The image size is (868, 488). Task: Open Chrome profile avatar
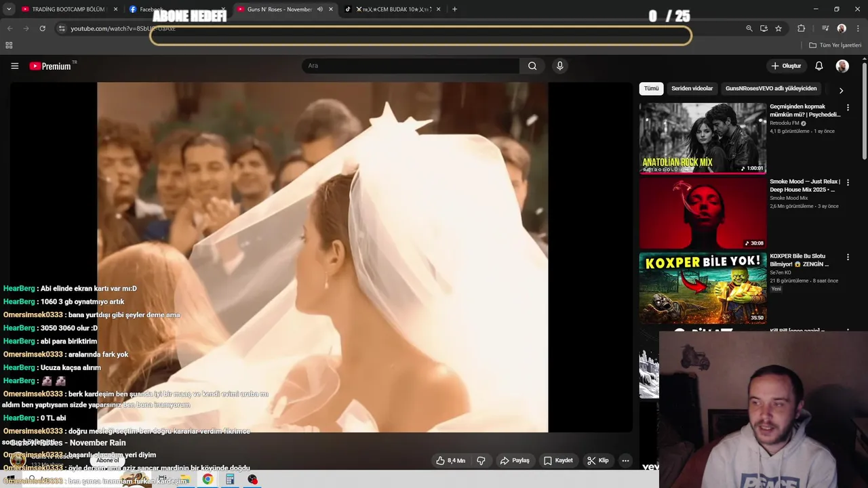point(842,28)
